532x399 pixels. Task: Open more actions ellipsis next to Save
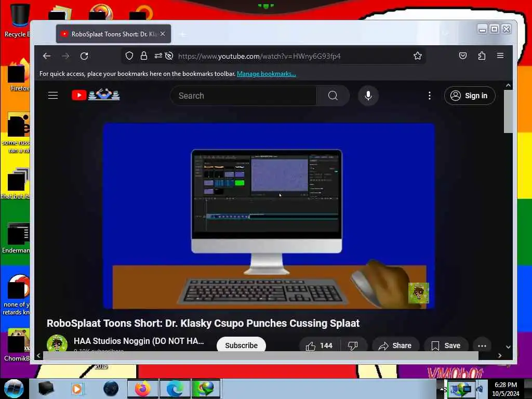(x=482, y=345)
